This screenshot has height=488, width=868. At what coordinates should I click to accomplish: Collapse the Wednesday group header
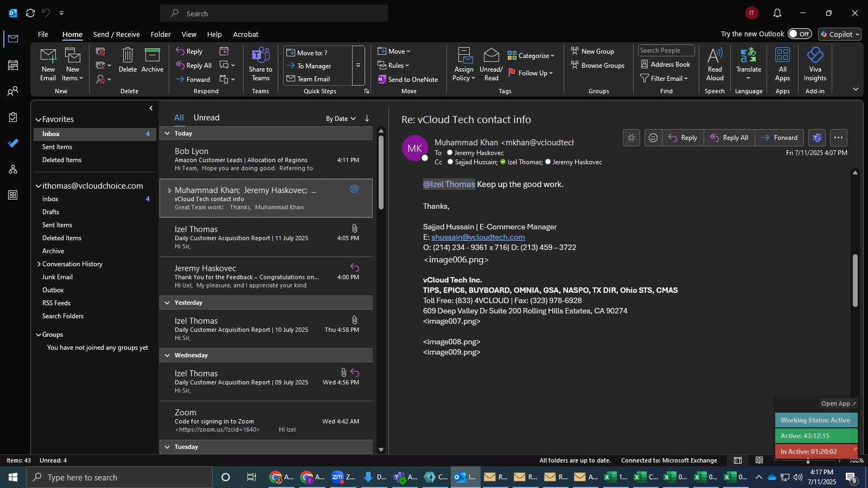click(x=167, y=355)
